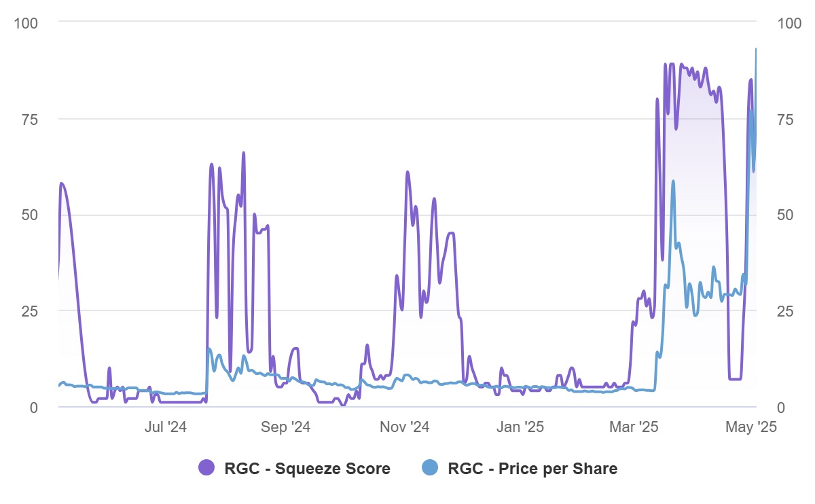Click the right axis 100 label
Viewport: 815px width, 504px height.
[789, 23]
